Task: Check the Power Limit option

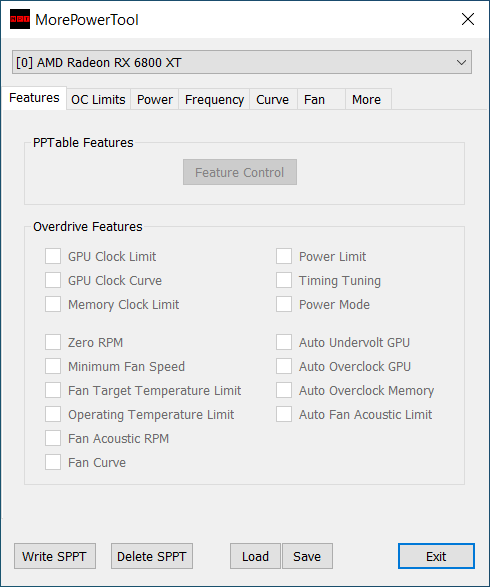Action: (x=284, y=256)
